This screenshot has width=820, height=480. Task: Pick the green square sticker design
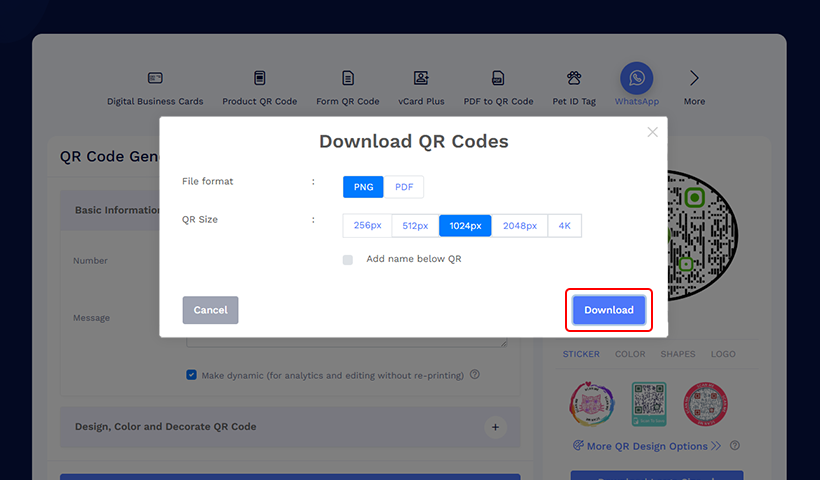[649, 404]
